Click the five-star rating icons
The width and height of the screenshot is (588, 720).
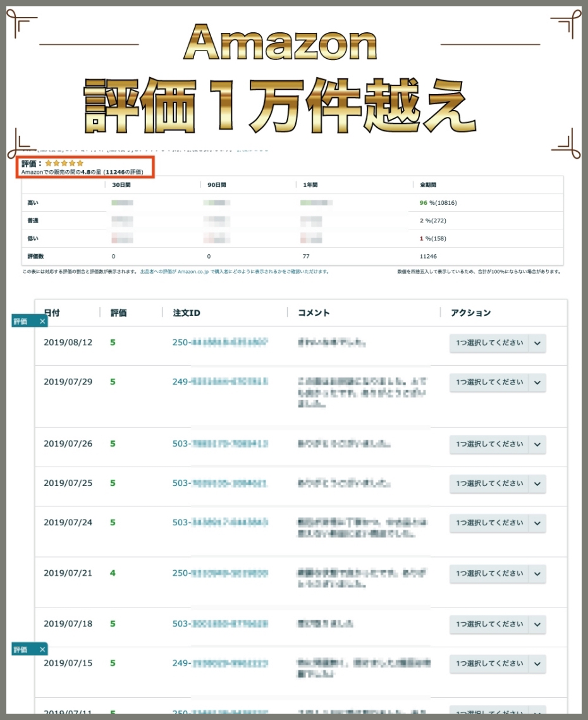click(64, 163)
